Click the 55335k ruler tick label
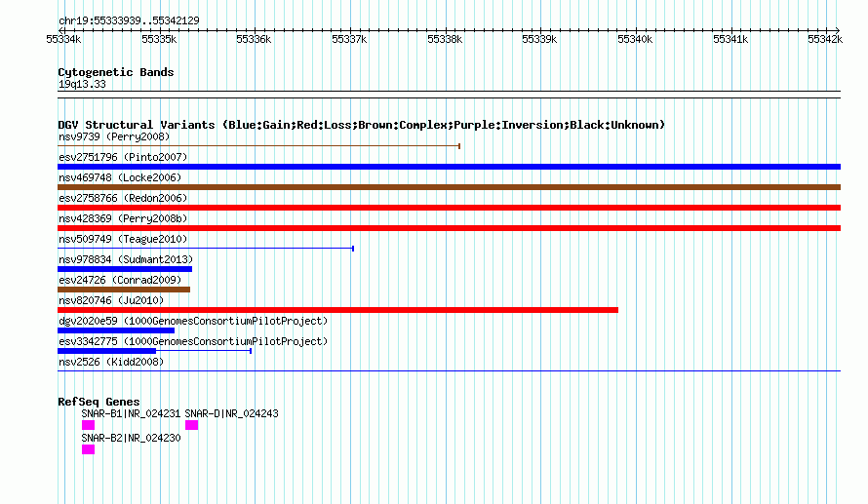Image resolution: width=868 pixels, height=504 pixels. click(159, 39)
